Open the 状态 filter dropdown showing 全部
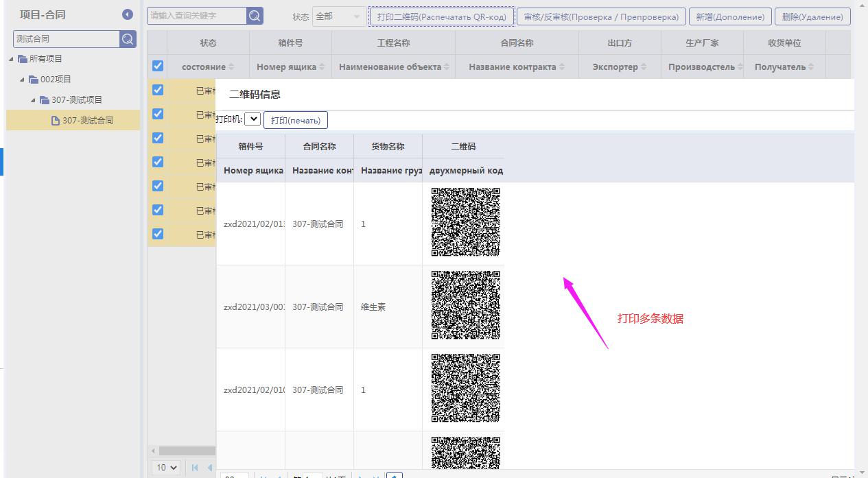Image resolution: width=868 pixels, height=478 pixels. point(339,16)
